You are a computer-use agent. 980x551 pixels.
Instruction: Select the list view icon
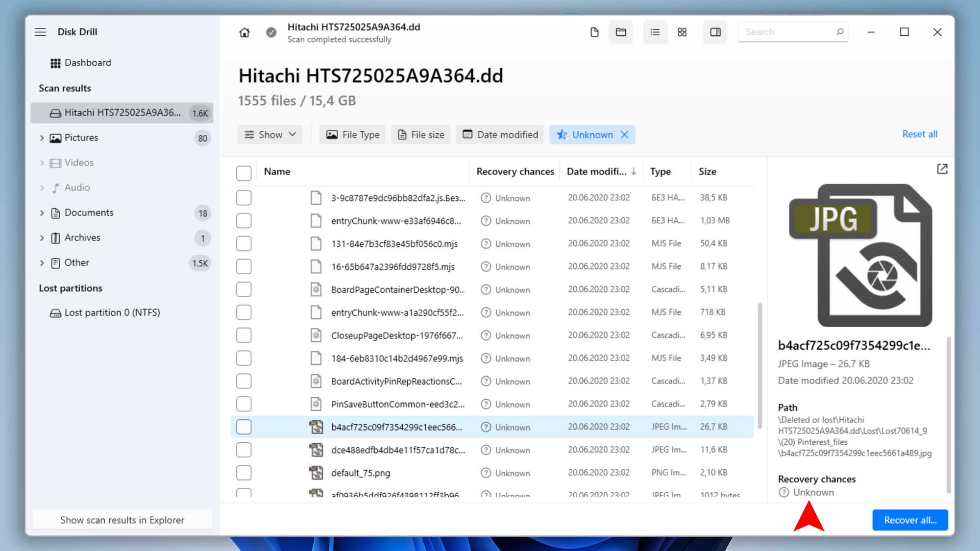coord(655,32)
